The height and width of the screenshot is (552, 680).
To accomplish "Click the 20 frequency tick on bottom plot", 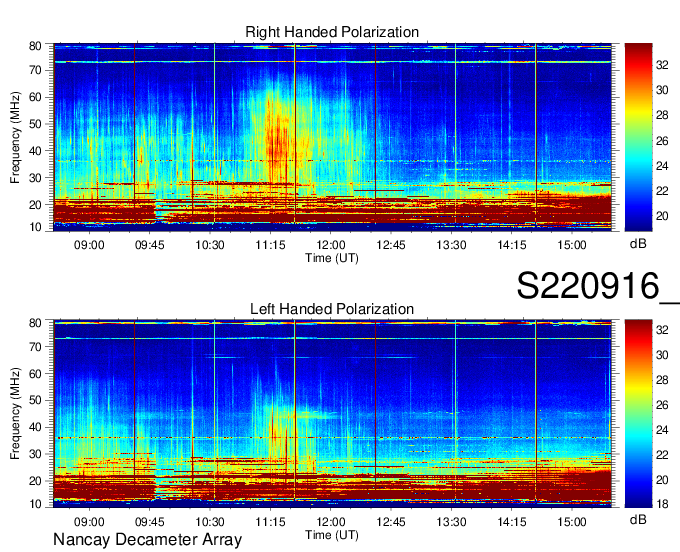I will click(35, 481).
